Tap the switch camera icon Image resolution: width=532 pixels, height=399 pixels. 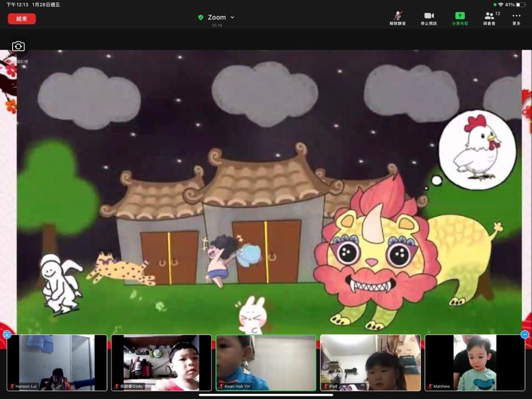[x=18, y=46]
